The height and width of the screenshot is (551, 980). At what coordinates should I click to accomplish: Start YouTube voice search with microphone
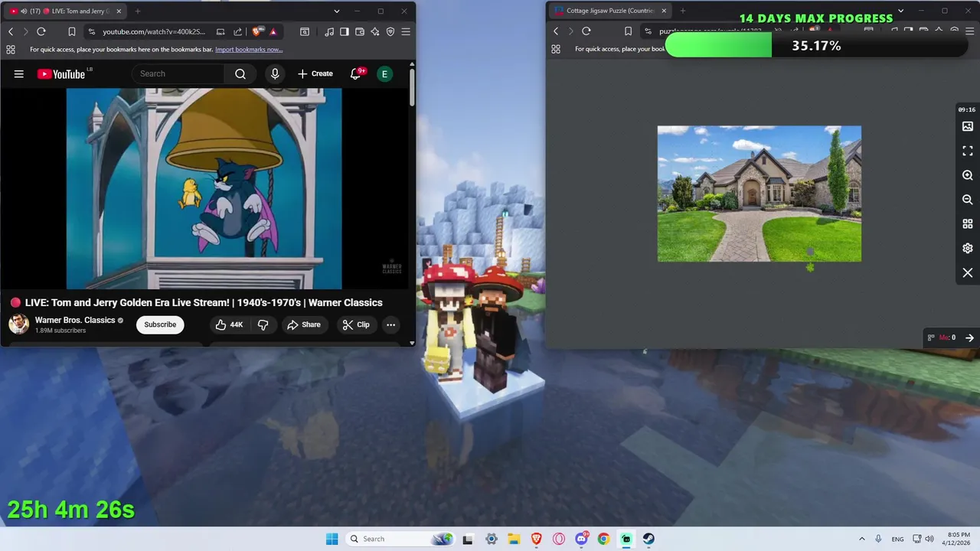[x=275, y=73]
